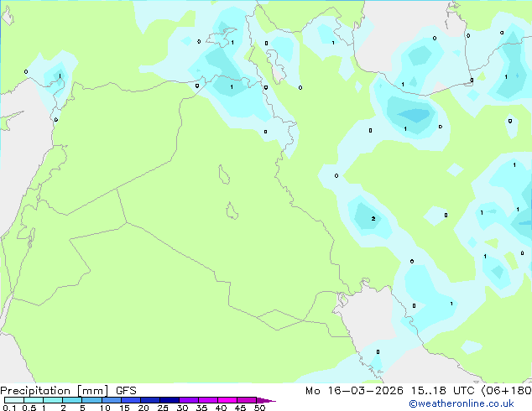Click legend scale label '20'
This screenshot has height=411, width=532.
143,408
